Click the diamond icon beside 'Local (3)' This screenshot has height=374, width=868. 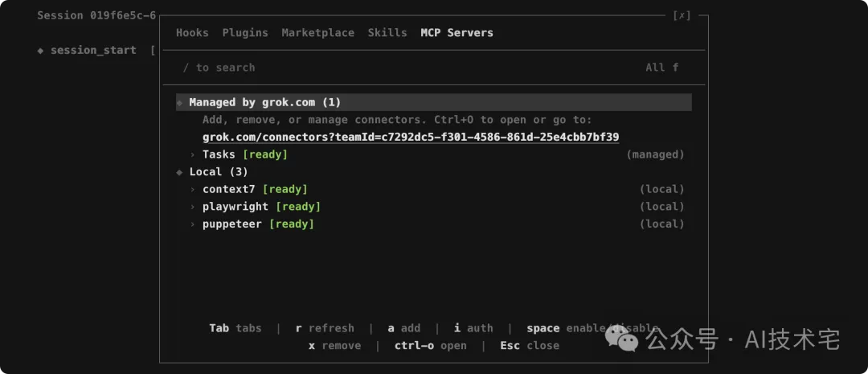(x=179, y=172)
